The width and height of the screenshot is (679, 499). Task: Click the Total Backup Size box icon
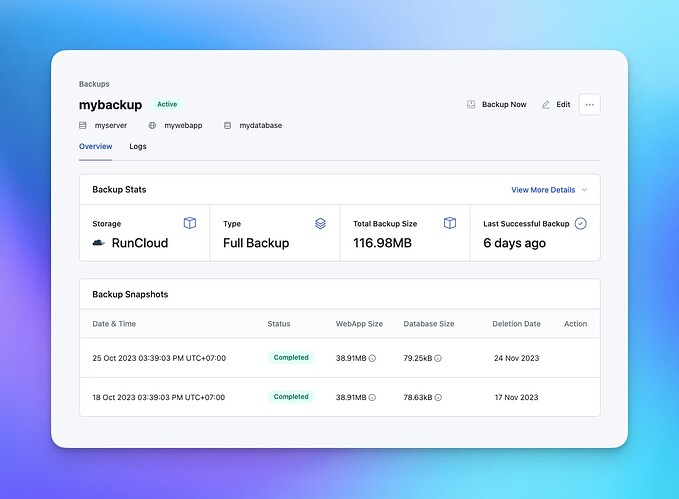[x=450, y=223]
